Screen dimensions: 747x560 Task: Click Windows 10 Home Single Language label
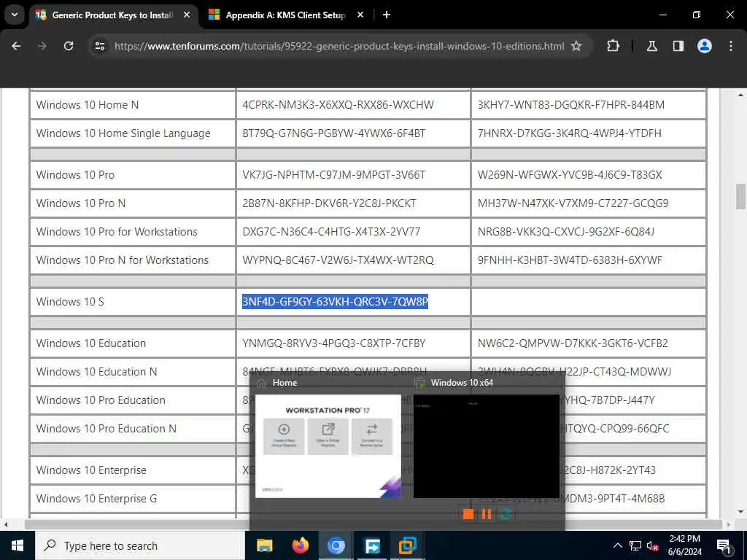(123, 133)
